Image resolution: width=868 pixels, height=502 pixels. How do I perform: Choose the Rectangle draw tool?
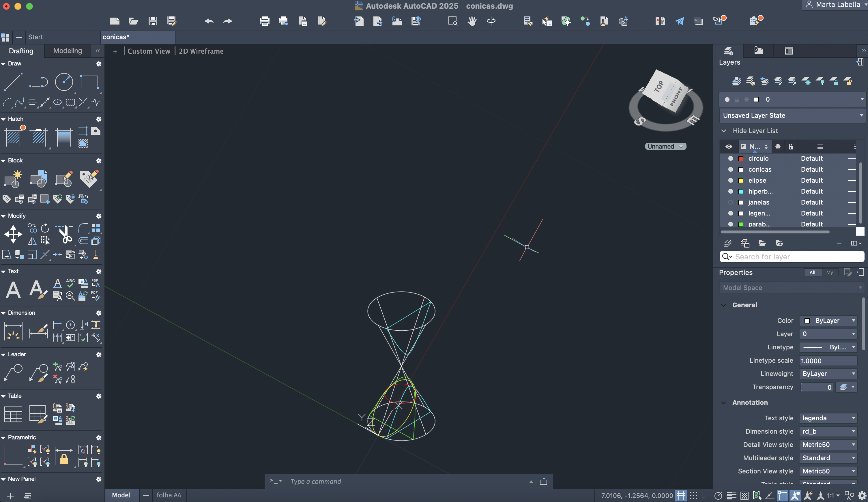[x=89, y=82]
